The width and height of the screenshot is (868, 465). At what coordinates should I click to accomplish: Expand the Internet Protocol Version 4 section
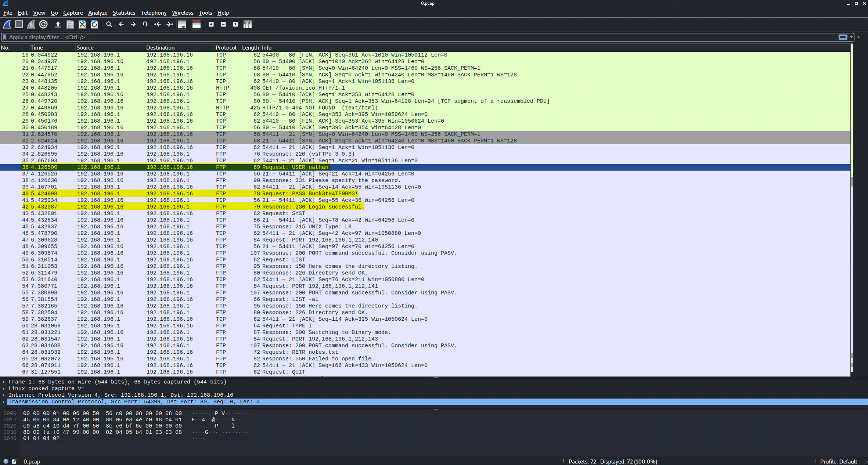pyautogui.click(x=4, y=395)
